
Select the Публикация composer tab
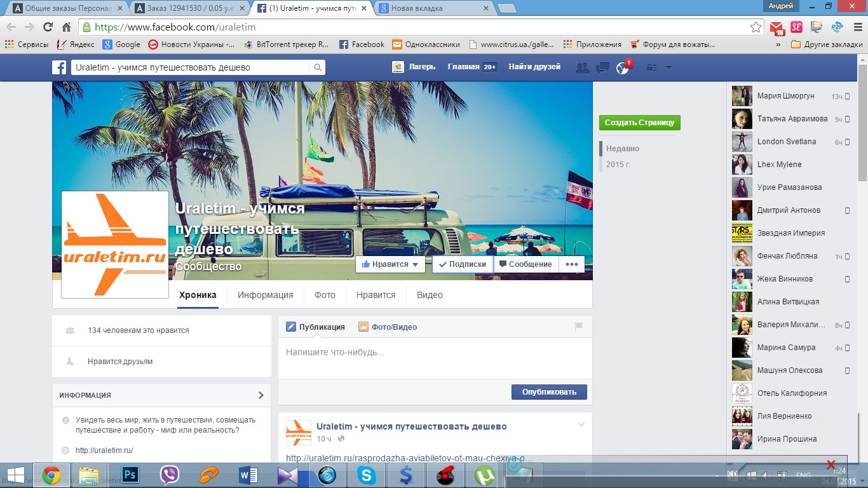(315, 327)
